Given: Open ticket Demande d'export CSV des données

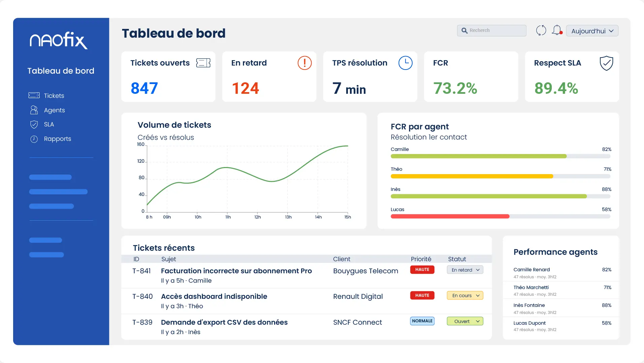Looking at the screenshot, I should point(224,322).
